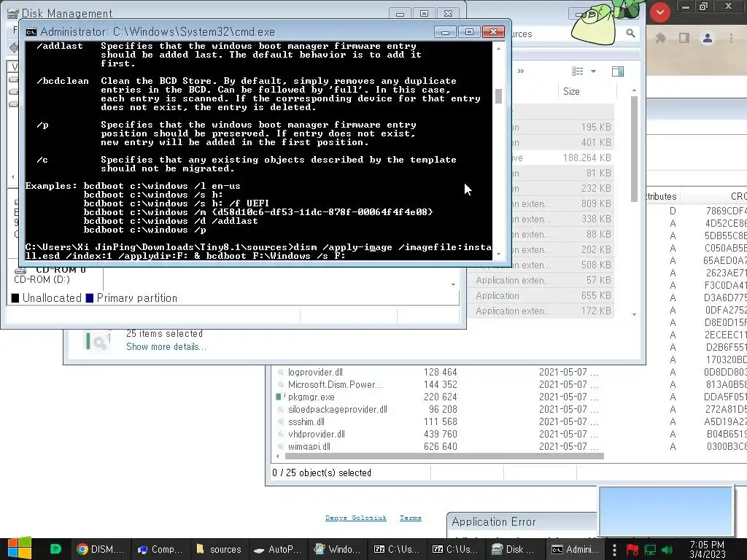Image resolution: width=747 pixels, height=560 pixels.
Task: Click the 25 items selected details icon
Action: pyautogui.click(x=98, y=341)
